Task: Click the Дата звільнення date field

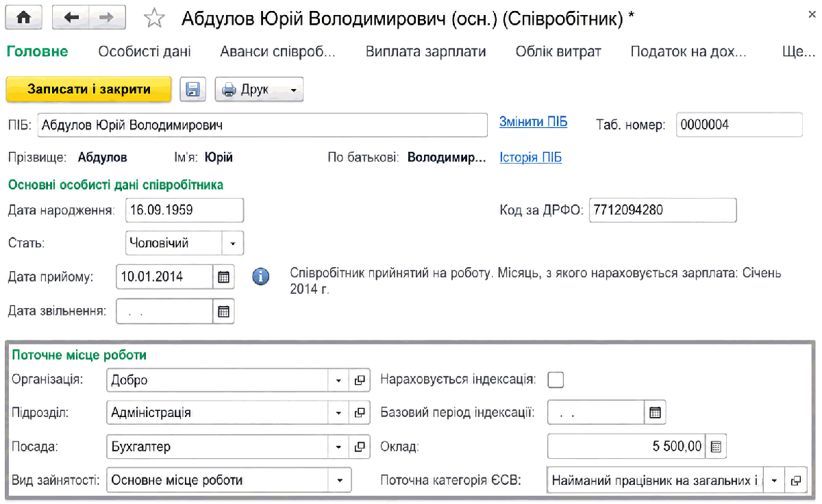Action: 165,311
